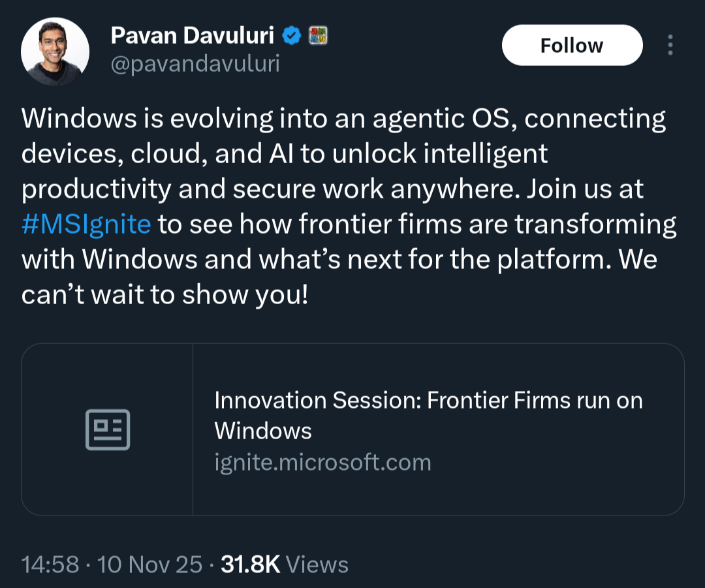Open the three-dot more options menu

pyautogui.click(x=670, y=45)
